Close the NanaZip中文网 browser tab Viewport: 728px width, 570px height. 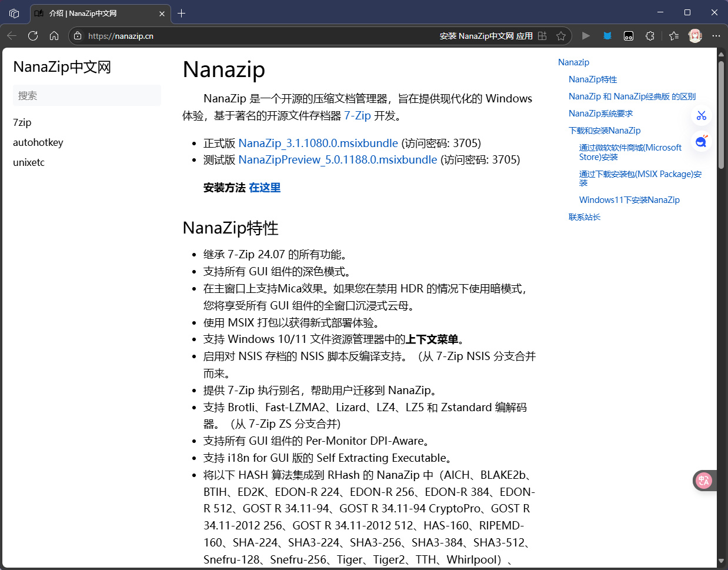pyautogui.click(x=162, y=14)
